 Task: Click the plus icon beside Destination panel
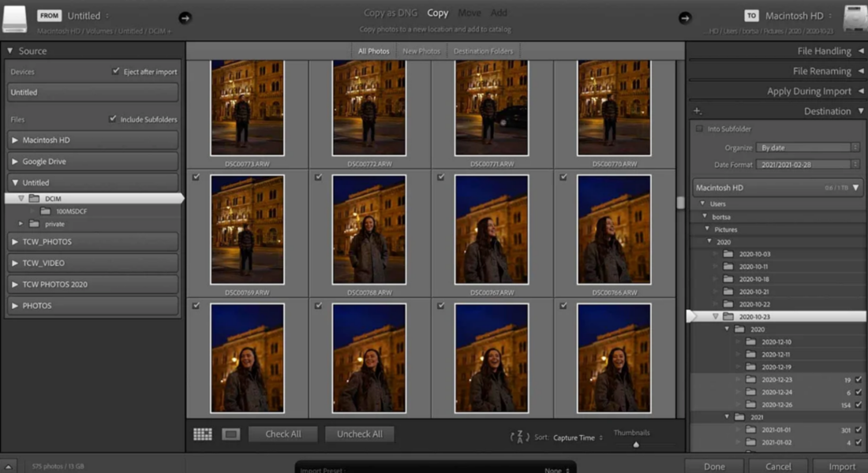coord(698,111)
